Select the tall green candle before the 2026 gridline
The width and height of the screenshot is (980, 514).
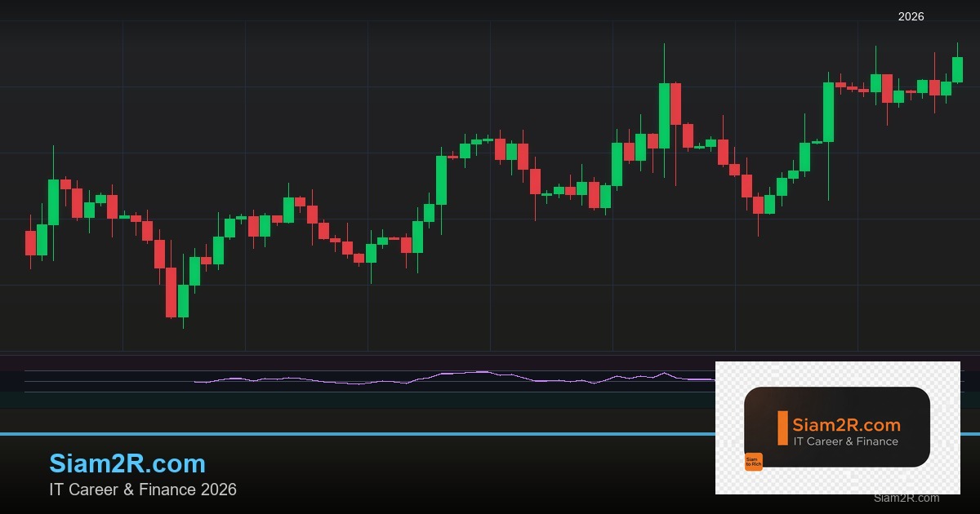(x=828, y=112)
